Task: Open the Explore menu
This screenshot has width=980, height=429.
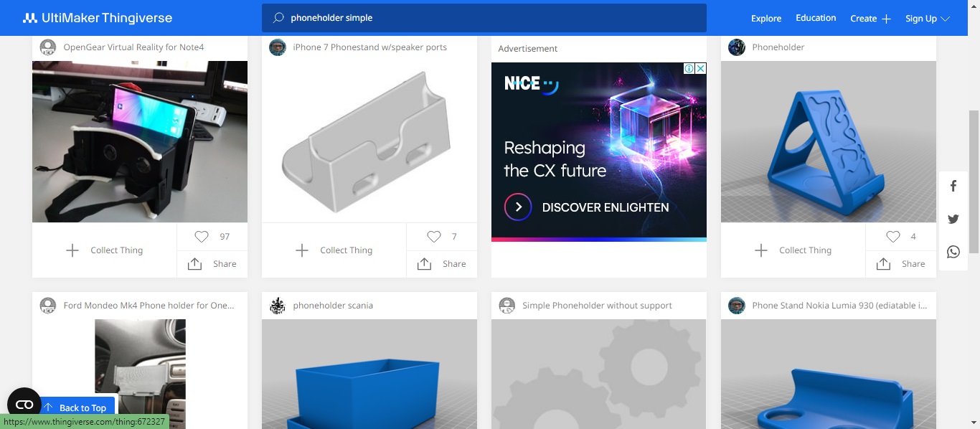Action: (x=766, y=19)
